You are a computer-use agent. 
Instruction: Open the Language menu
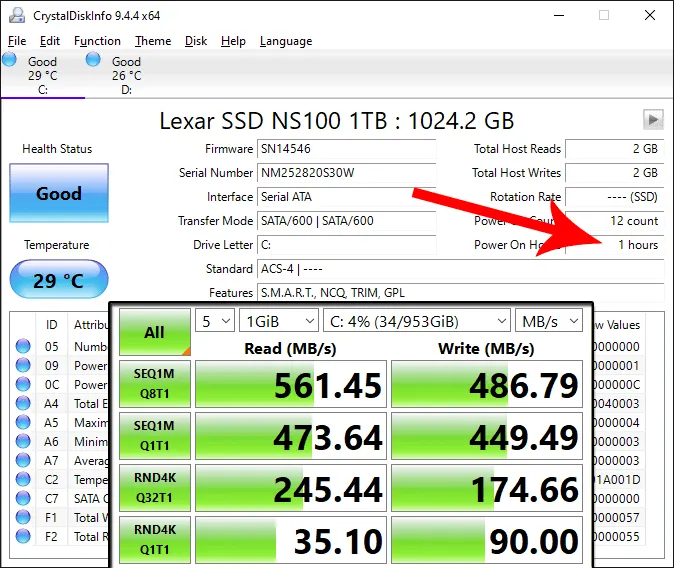tap(286, 41)
